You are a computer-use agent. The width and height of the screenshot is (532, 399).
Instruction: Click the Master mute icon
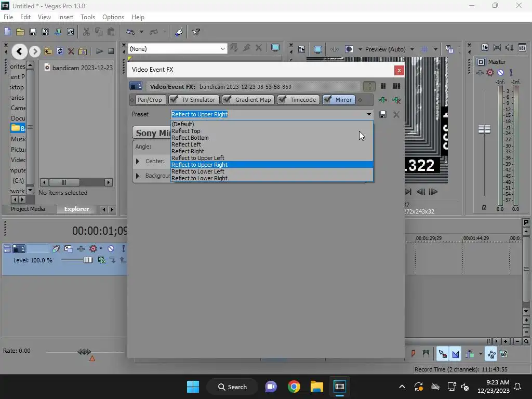tap(500, 72)
